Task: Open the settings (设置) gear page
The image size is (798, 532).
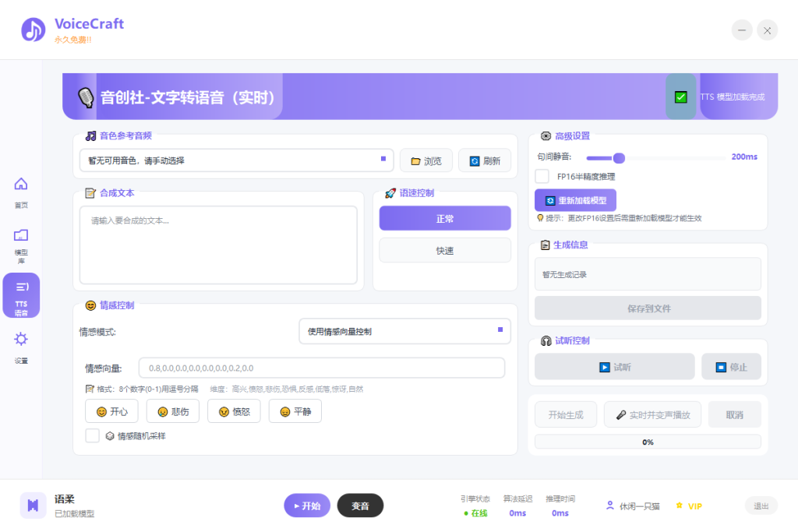Action: (x=21, y=348)
